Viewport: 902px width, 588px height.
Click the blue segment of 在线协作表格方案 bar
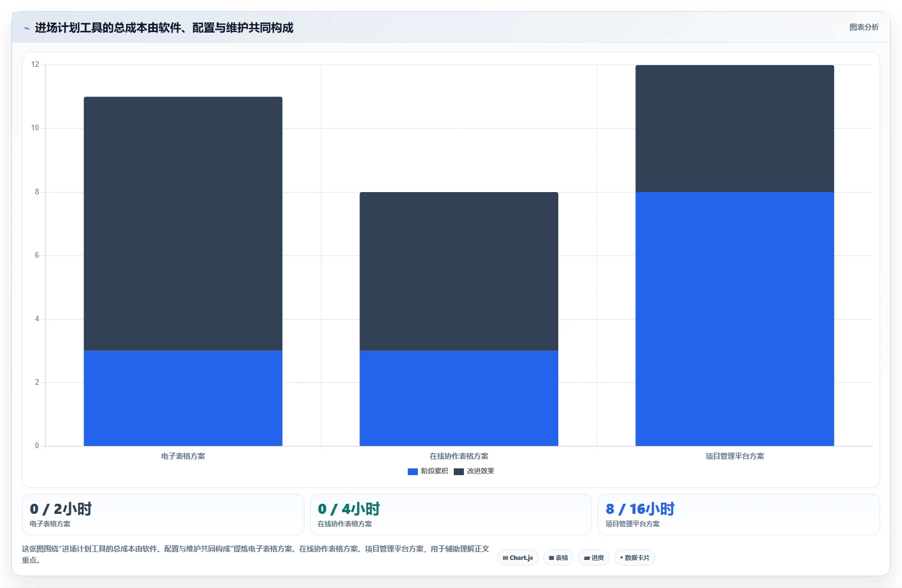[x=459, y=398]
